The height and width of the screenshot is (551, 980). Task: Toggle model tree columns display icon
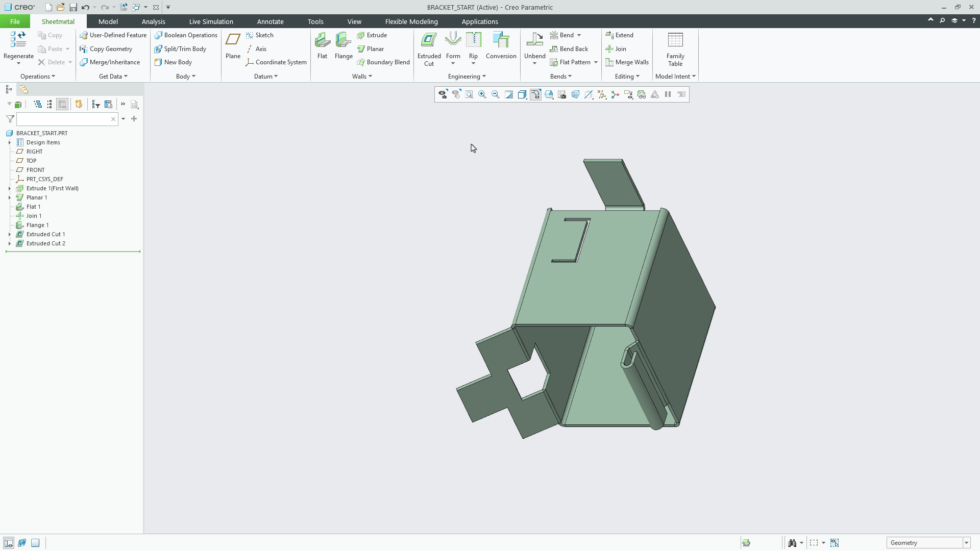[x=62, y=104]
